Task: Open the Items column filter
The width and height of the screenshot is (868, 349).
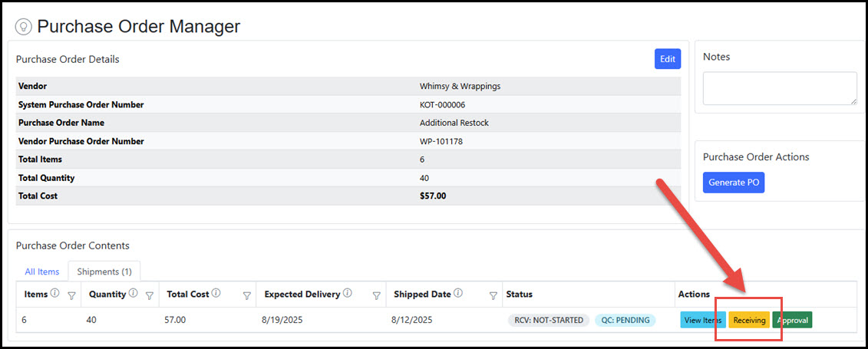Action: (x=71, y=295)
